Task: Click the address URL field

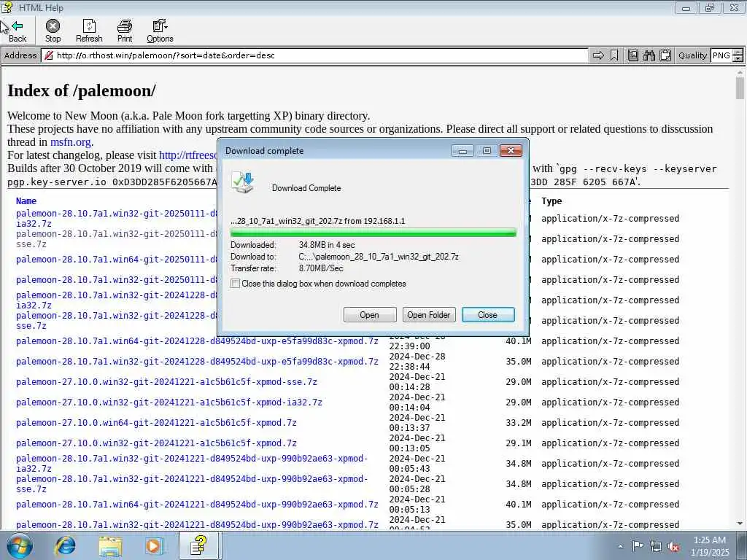Action: (x=314, y=55)
